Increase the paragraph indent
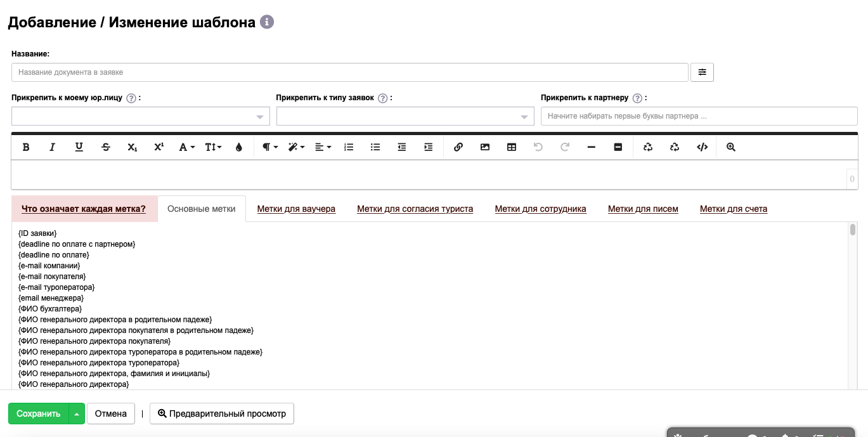This screenshot has width=868, height=437. coord(429,147)
